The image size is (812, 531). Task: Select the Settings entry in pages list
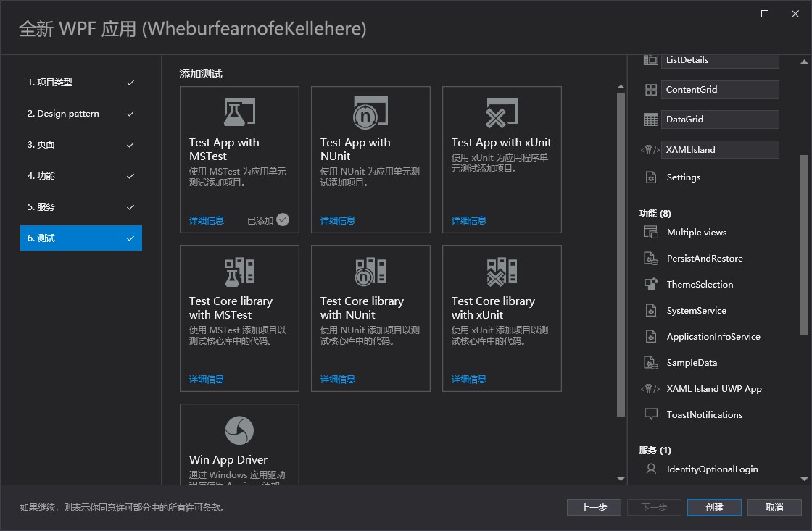684,177
